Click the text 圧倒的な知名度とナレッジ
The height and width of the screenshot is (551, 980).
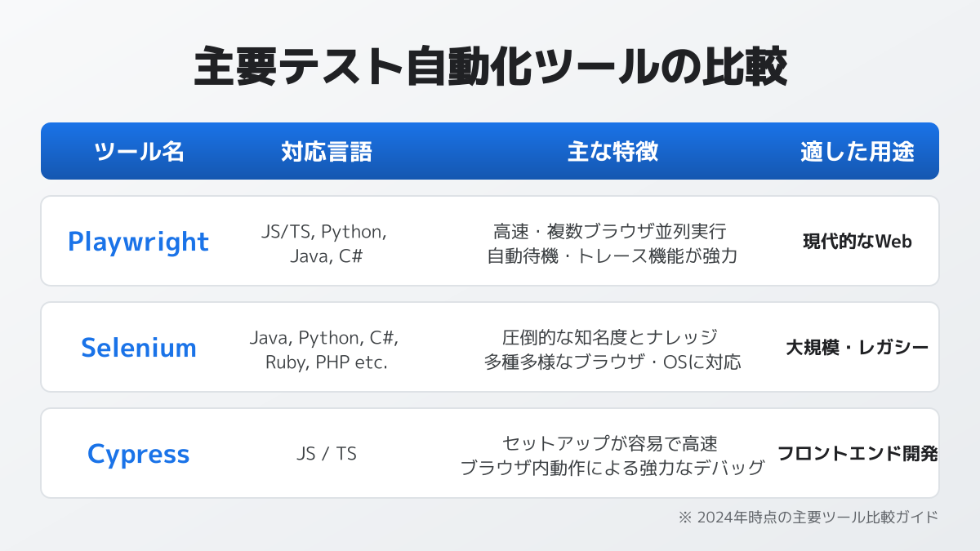click(x=609, y=337)
